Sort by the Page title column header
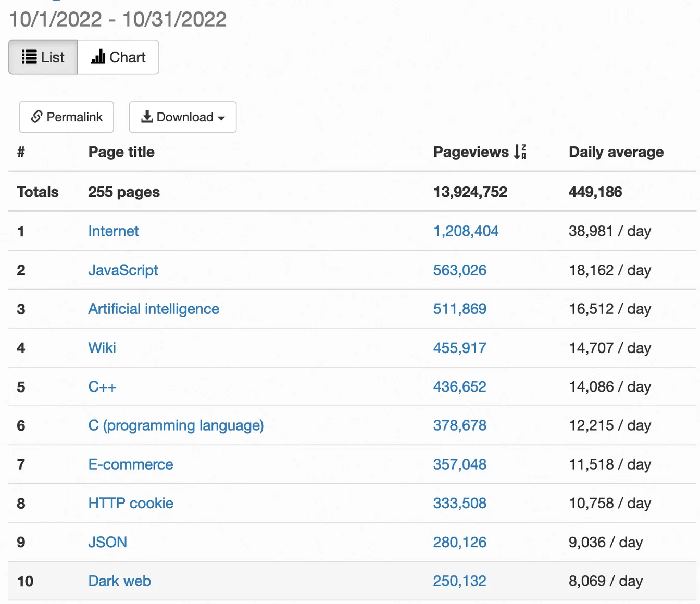The width and height of the screenshot is (700, 604). (x=121, y=152)
